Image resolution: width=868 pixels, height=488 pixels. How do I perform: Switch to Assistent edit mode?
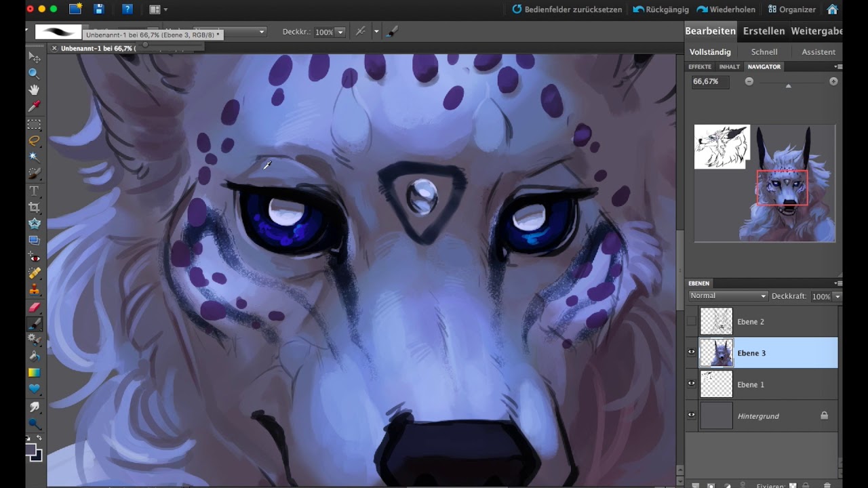click(818, 52)
